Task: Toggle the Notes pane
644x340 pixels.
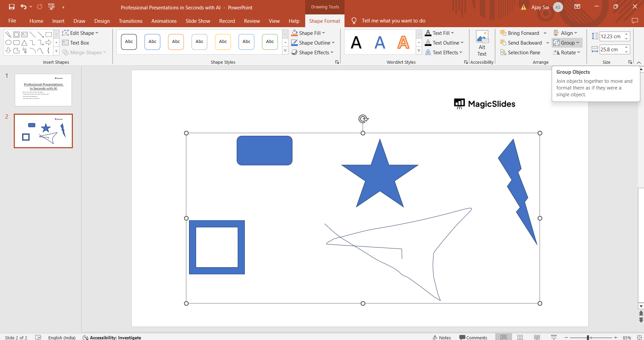Action: pyautogui.click(x=442, y=337)
